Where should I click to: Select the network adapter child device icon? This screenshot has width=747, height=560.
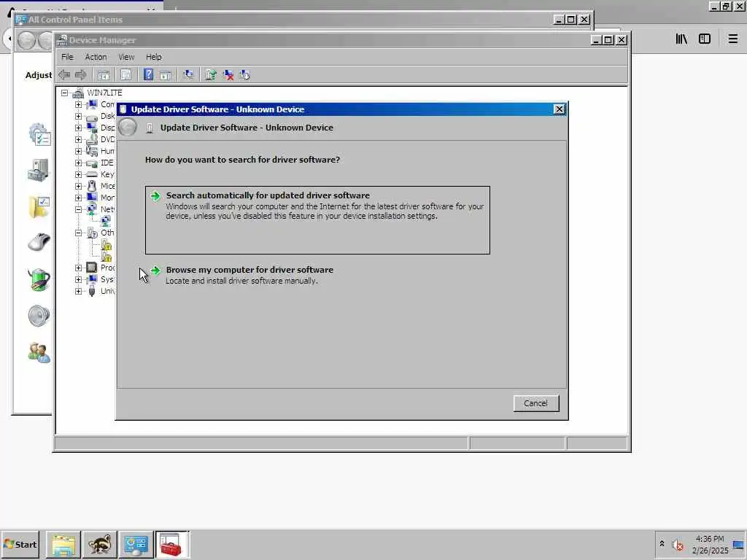click(x=106, y=221)
